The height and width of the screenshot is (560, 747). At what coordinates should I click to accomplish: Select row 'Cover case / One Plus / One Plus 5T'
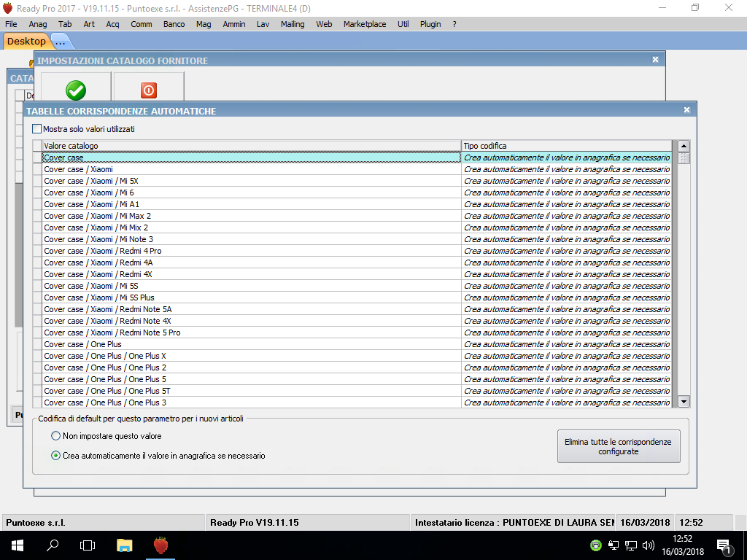pyautogui.click(x=252, y=391)
